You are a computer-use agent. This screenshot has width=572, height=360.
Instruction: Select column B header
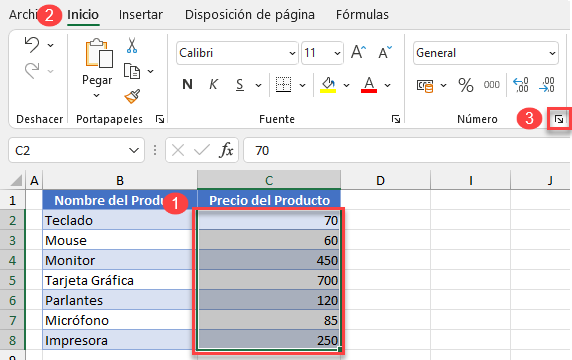[x=120, y=180]
